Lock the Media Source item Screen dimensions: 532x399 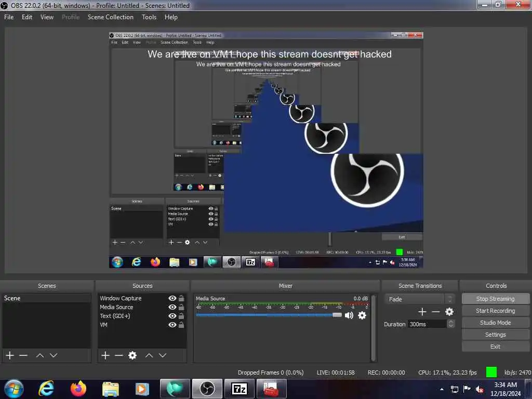pos(181,307)
